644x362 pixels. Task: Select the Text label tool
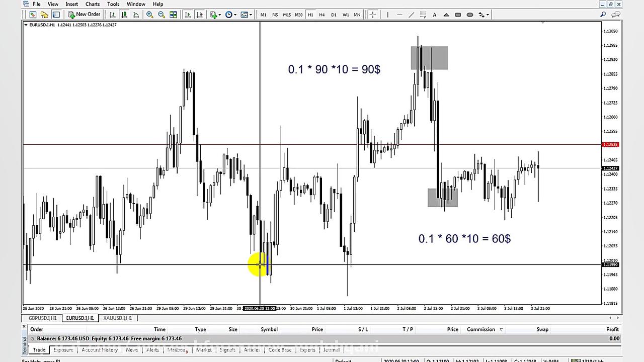click(x=435, y=15)
